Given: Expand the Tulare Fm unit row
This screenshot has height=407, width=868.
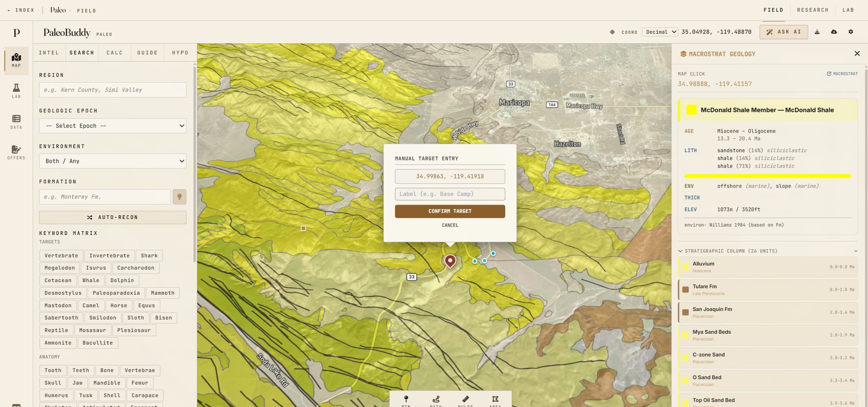Looking at the screenshot, I should (768, 290).
